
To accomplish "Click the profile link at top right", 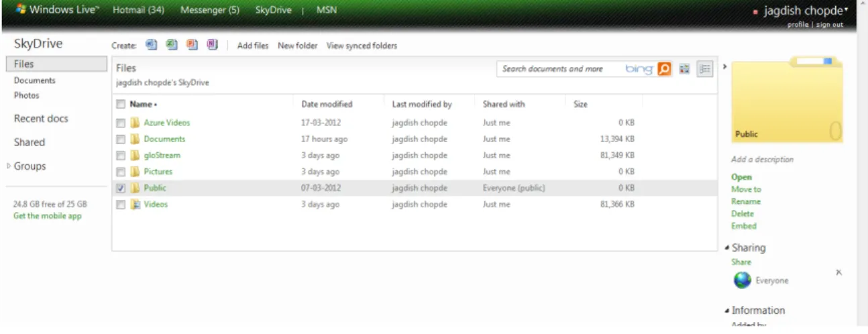I will (798, 25).
